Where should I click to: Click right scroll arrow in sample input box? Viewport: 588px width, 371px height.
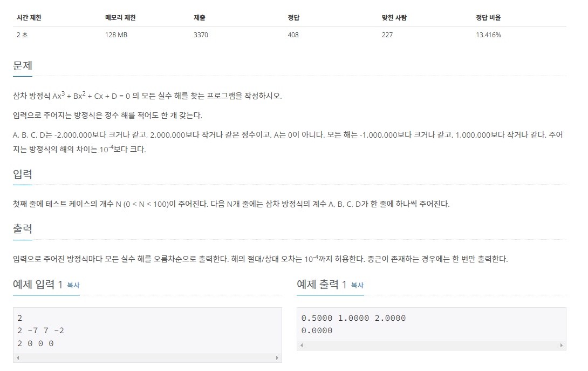tap(277, 358)
